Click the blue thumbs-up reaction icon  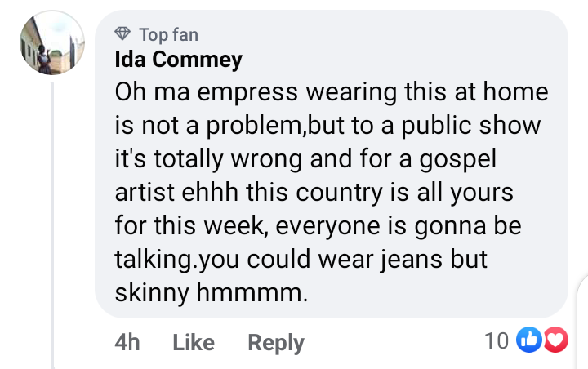click(530, 340)
